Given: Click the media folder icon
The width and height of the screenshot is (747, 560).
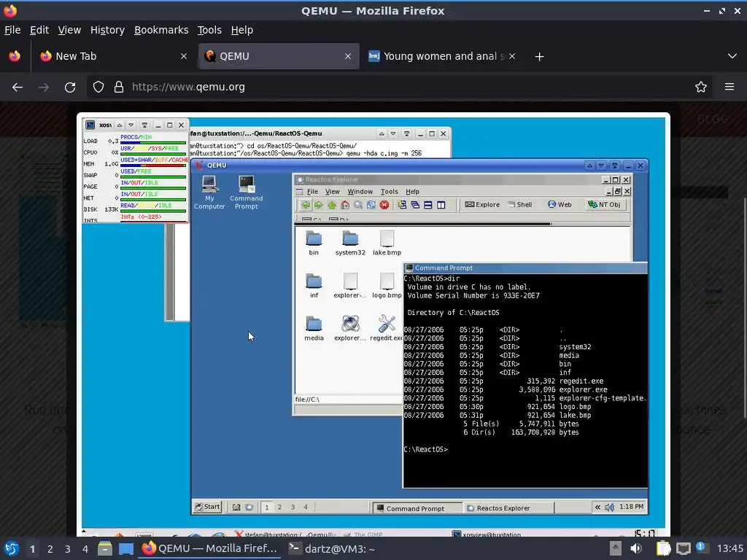Looking at the screenshot, I should tap(314, 329).
